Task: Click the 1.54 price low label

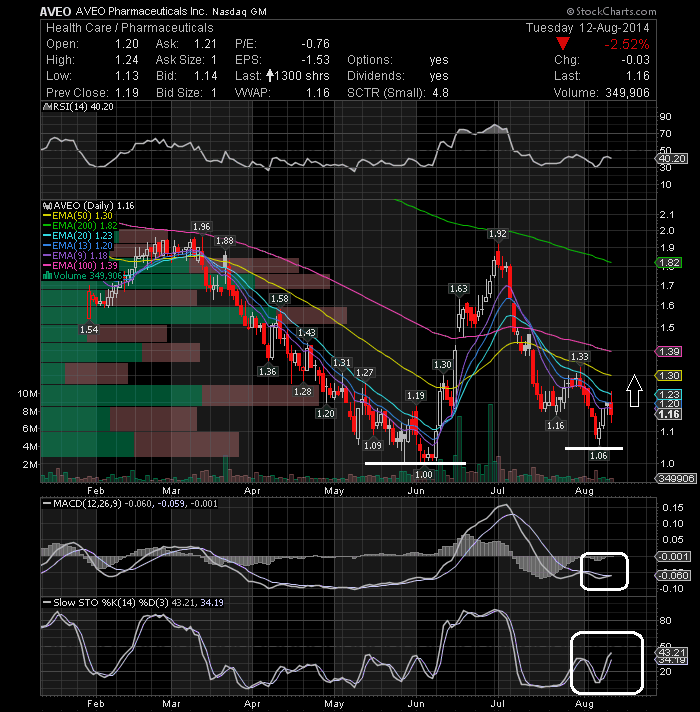Action: 89,330
